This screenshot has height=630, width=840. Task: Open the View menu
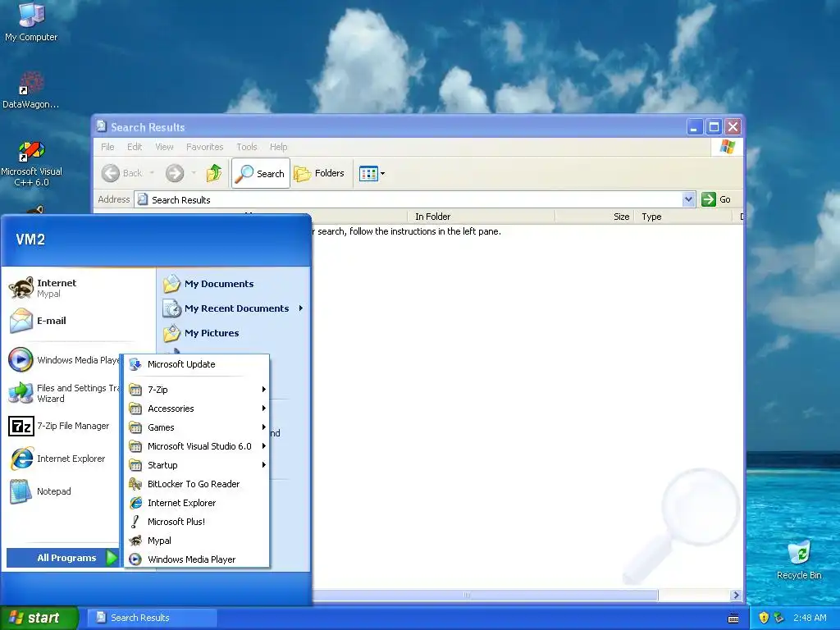click(x=164, y=147)
